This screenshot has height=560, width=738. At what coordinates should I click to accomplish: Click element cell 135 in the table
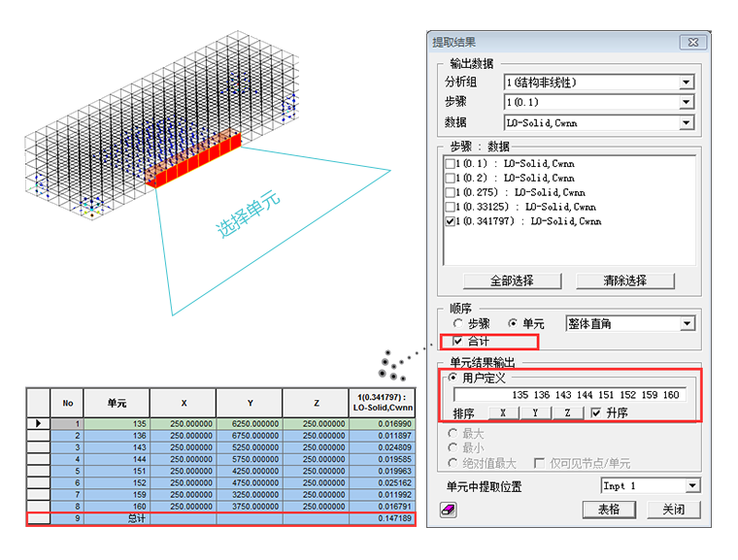(x=117, y=424)
